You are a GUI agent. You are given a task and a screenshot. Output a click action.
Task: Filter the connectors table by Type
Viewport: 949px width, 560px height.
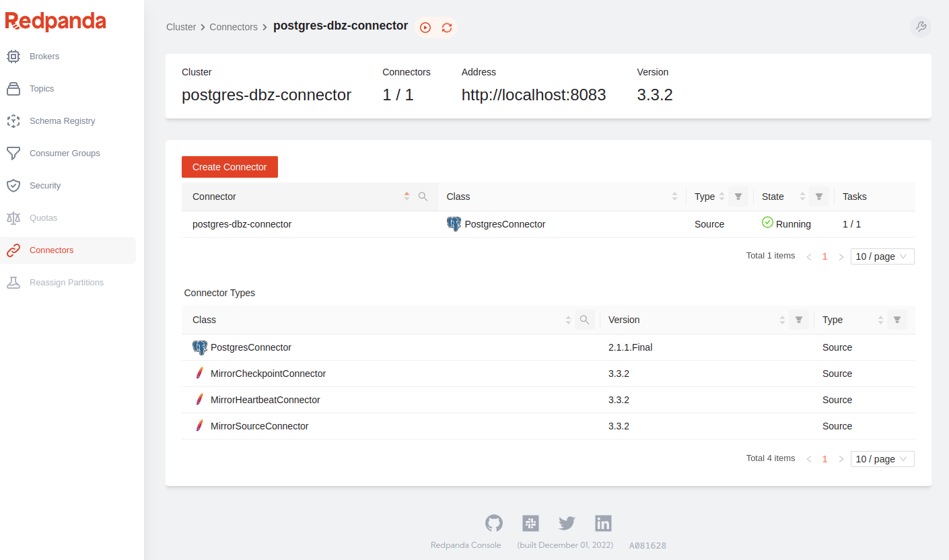(x=738, y=197)
